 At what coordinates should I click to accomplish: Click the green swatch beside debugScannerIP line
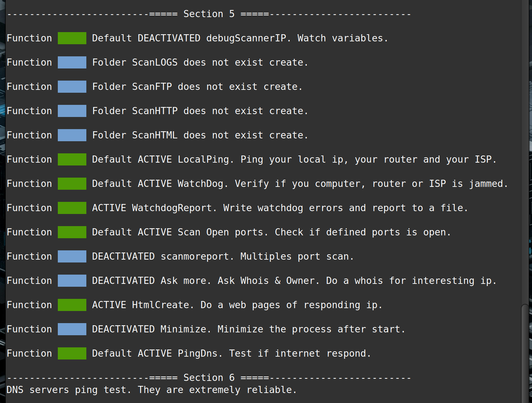point(72,38)
